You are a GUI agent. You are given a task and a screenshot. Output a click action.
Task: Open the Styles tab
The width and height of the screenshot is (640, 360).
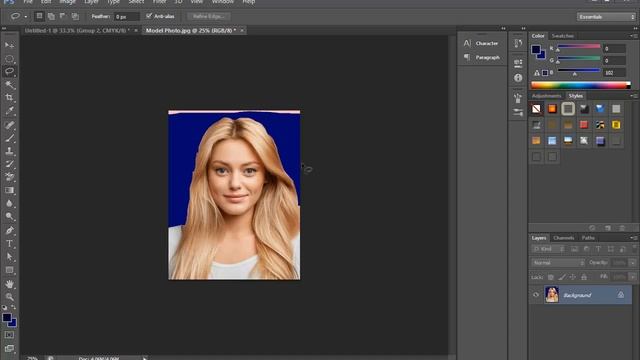pyautogui.click(x=576, y=96)
